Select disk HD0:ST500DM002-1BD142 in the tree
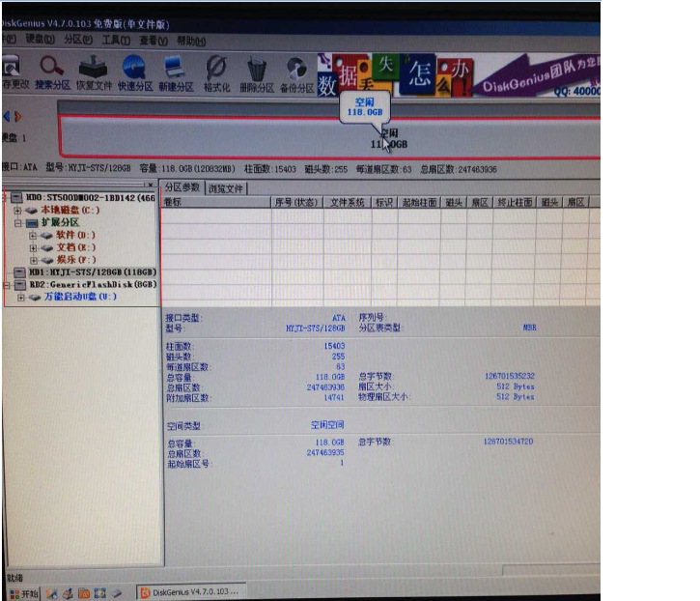This screenshot has height=601, width=700. pos(90,197)
